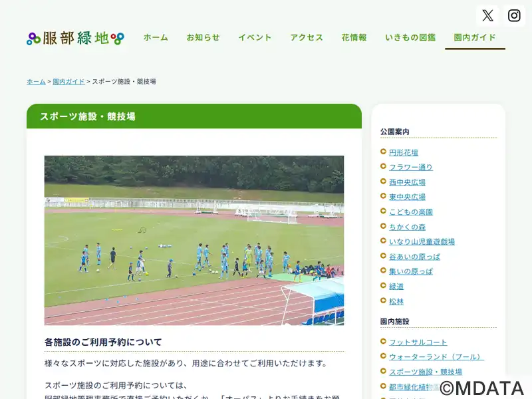Open the ウォーターランド(プール) link
The width and height of the screenshot is (532, 399).
click(x=436, y=357)
